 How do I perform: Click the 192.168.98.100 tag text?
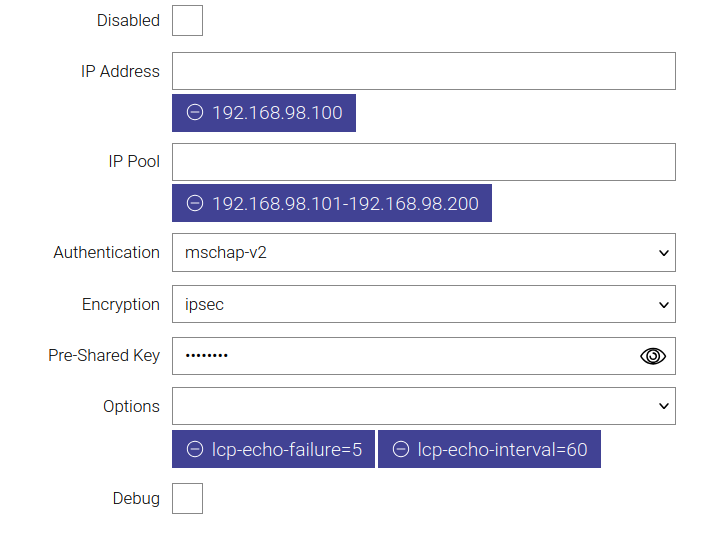tap(277, 113)
